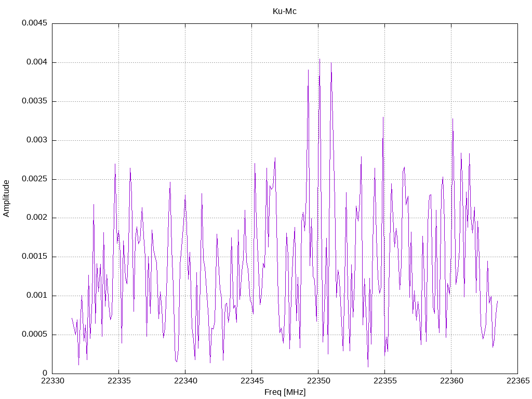This screenshot has width=532, height=399.
Task: Click the Amplitude axis label
Action: click(x=6, y=198)
